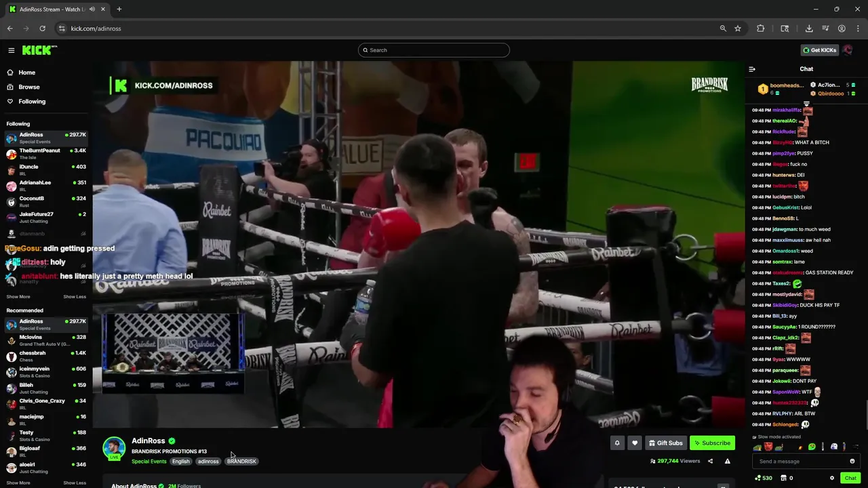
Task: Open Chris_Gone_Crazy recommended channel
Action: coord(46,403)
